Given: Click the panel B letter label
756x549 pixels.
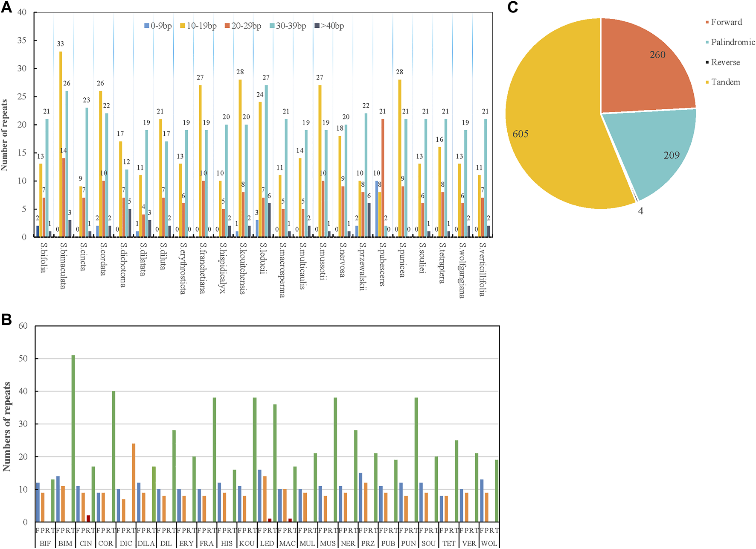Looking at the screenshot, I should 6,320.
